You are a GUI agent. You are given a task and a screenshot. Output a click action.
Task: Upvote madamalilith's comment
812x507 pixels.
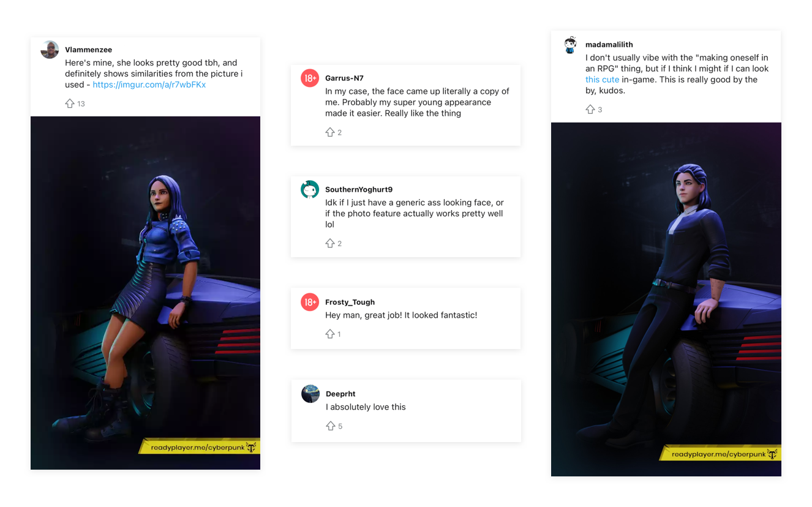pyautogui.click(x=590, y=109)
